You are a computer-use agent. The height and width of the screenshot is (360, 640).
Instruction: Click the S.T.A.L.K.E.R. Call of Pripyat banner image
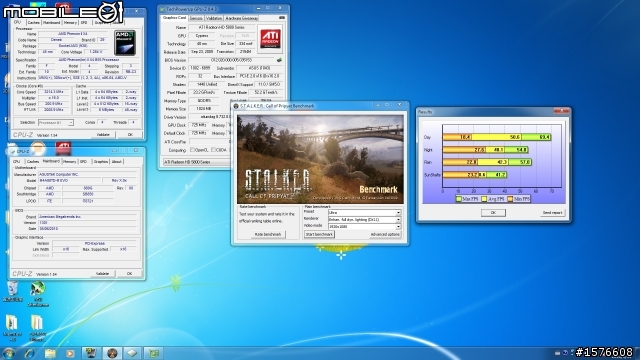(320, 159)
